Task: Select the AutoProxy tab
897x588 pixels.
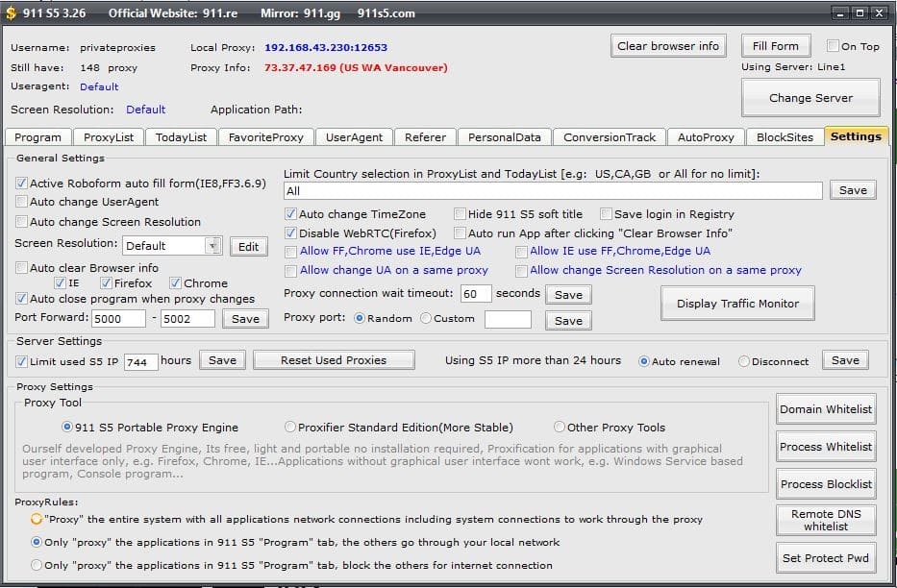Action: [706, 137]
